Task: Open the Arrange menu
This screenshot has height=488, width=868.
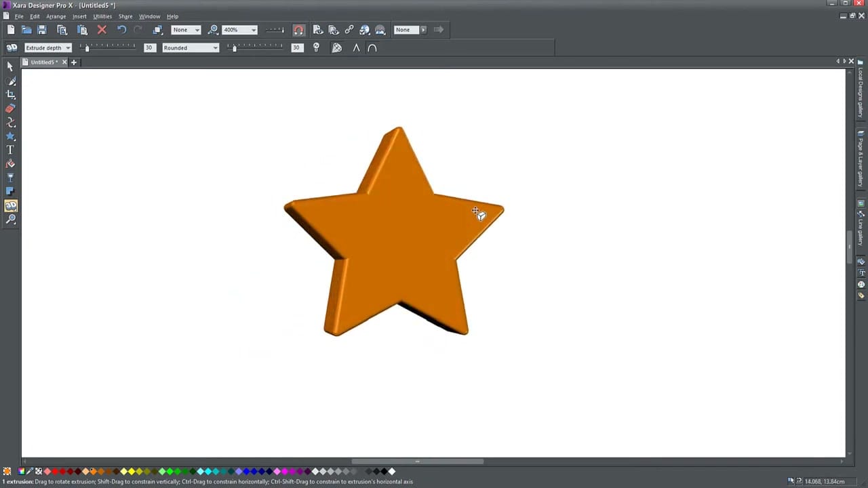Action: (x=56, y=16)
